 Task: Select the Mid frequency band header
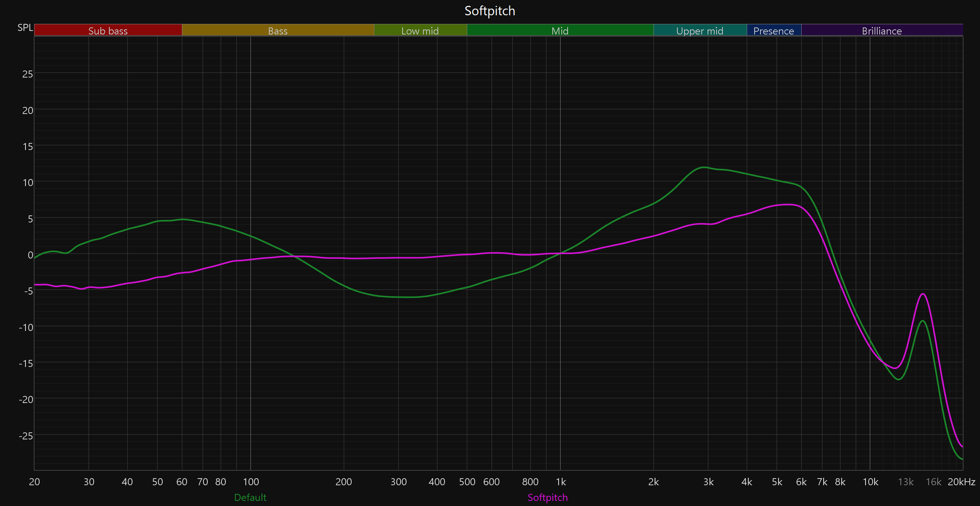(x=560, y=31)
